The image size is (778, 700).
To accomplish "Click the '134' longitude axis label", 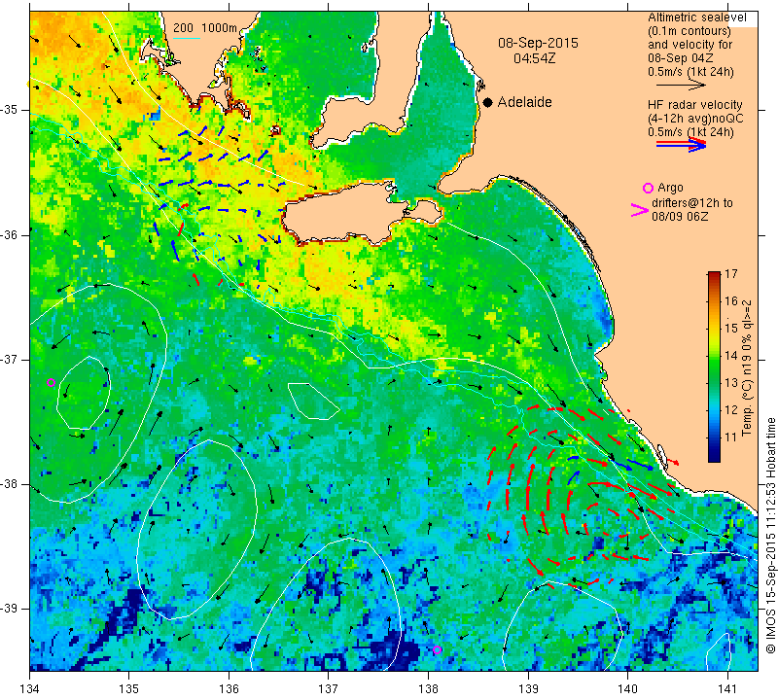I will [x=30, y=688].
